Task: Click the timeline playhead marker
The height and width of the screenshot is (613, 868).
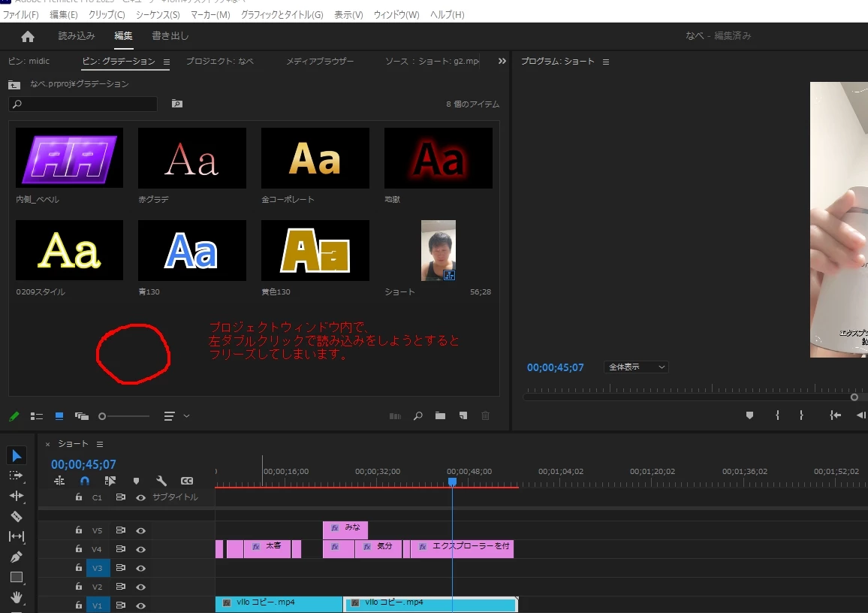Action: pyautogui.click(x=452, y=482)
